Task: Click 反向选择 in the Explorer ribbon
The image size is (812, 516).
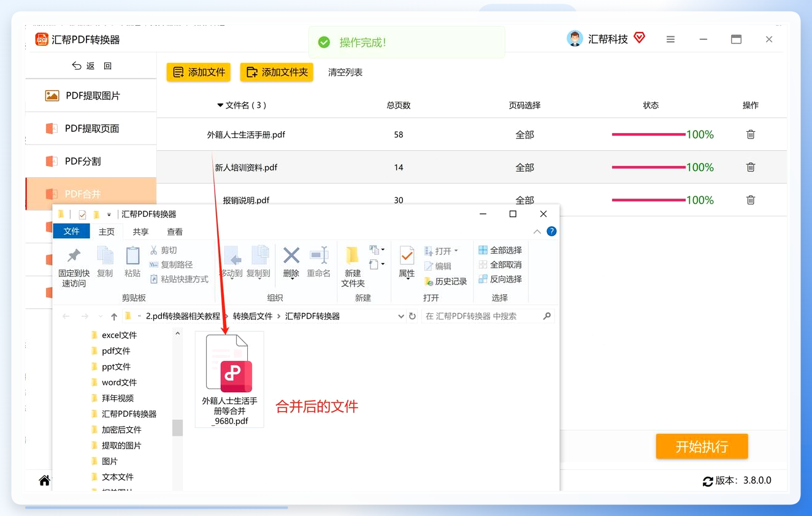Action: click(500, 279)
